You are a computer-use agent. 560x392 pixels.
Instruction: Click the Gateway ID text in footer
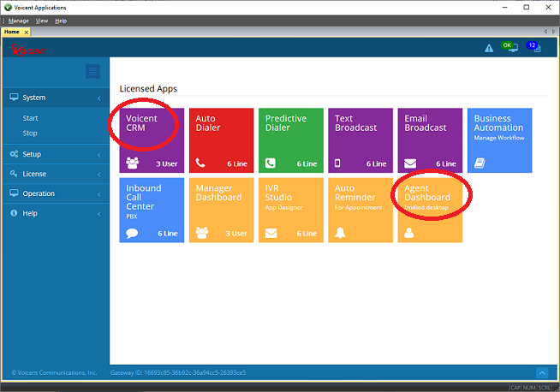pos(178,372)
